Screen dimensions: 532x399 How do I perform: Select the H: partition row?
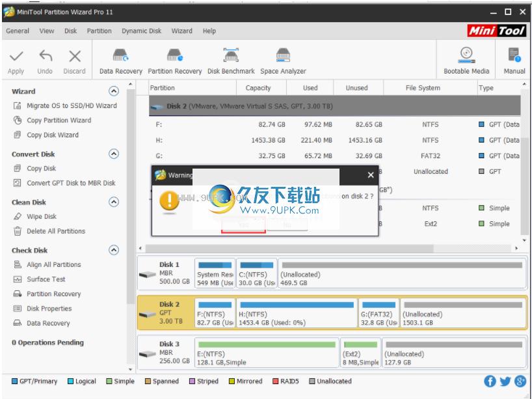coord(334,140)
